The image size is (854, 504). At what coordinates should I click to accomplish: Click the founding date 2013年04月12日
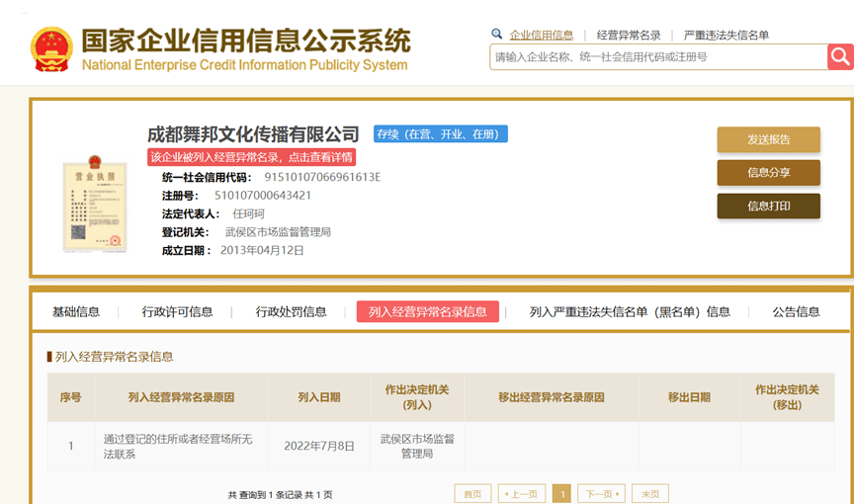point(262,250)
